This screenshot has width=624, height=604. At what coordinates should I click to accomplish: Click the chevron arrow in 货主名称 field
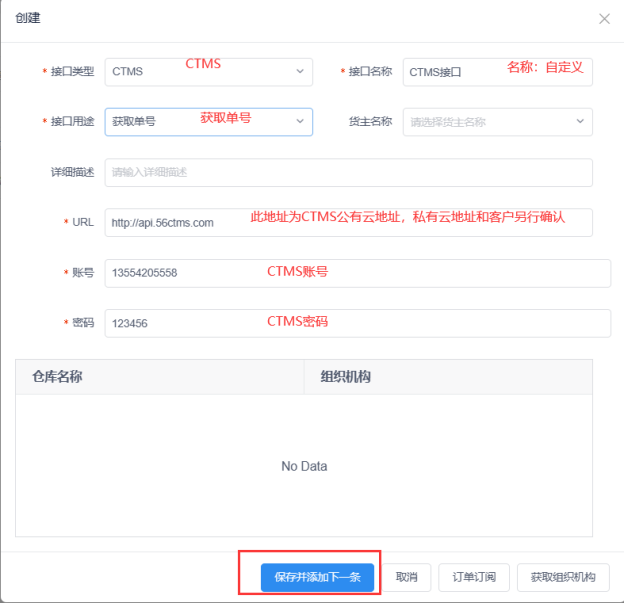[x=580, y=121]
